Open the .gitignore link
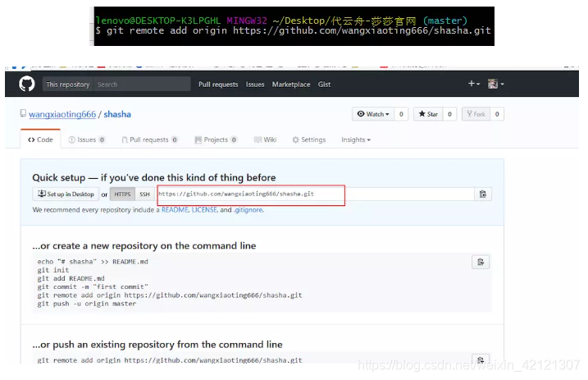Screen dimensions: 588x380 click(248, 209)
